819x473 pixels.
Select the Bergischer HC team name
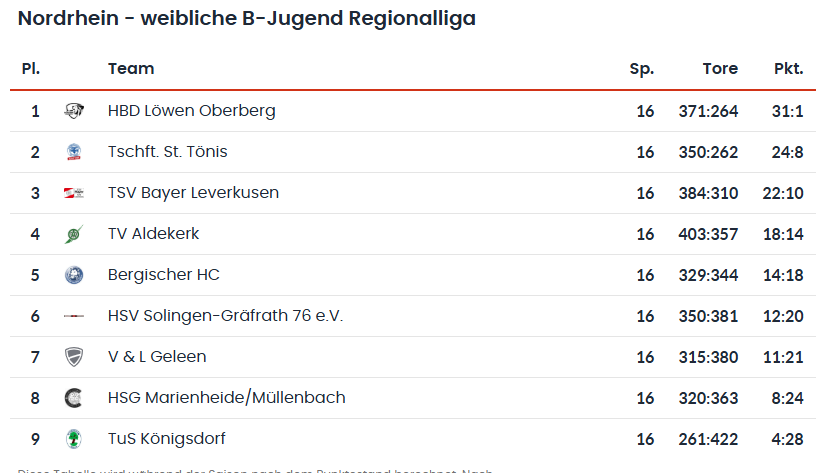(x=163, y=275)
